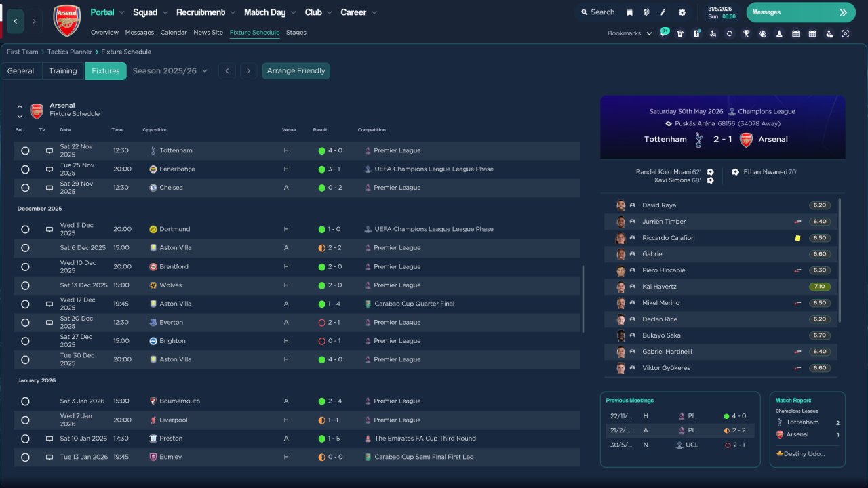Viewport: 868px width, 488px height.
Task: Open the Calendar sub-tab
Action: click(174, 33)
